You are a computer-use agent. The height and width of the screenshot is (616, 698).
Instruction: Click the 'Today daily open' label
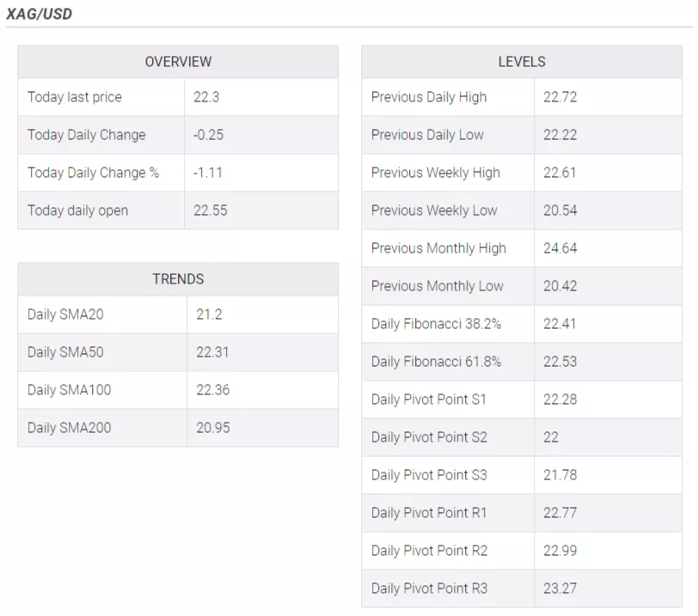[78, 210]
